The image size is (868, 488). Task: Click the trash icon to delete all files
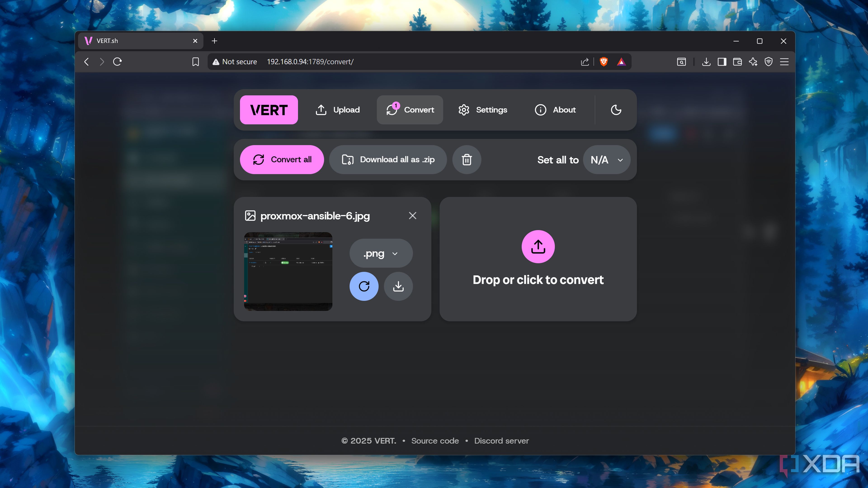(467, 160)
